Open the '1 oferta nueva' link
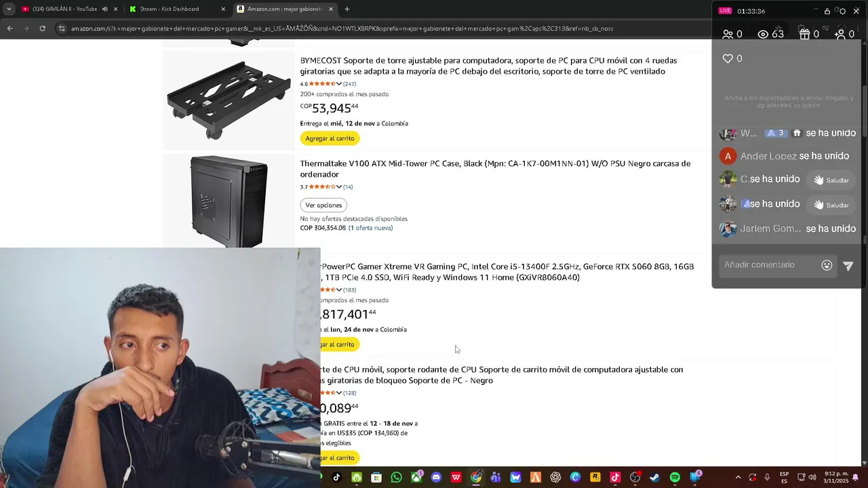 click(x=371, y=228)
